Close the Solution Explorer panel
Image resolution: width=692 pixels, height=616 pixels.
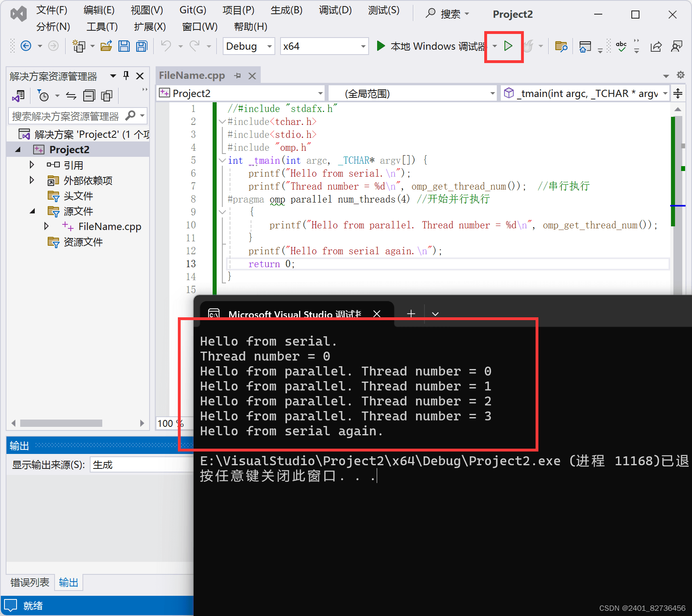(140, 76)
